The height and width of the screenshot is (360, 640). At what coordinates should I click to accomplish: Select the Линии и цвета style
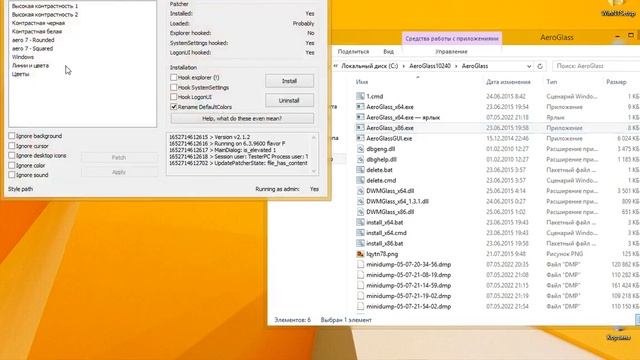point(30,66)
